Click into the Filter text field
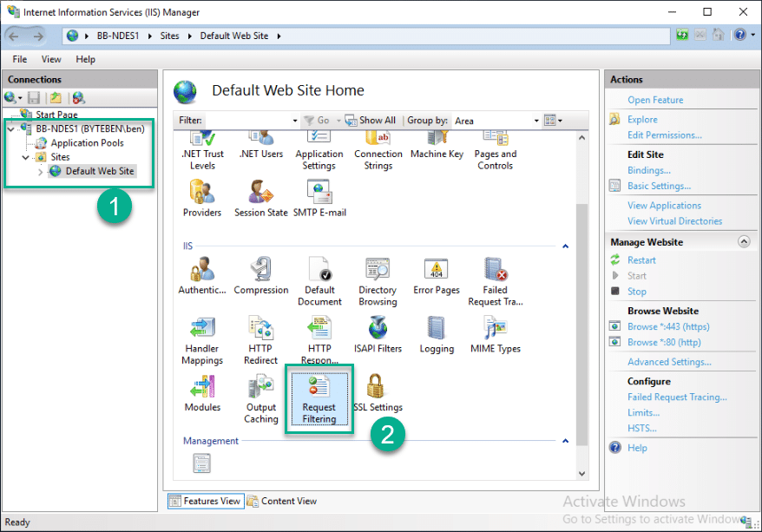762x532 pixels. [x=248, y=121]
